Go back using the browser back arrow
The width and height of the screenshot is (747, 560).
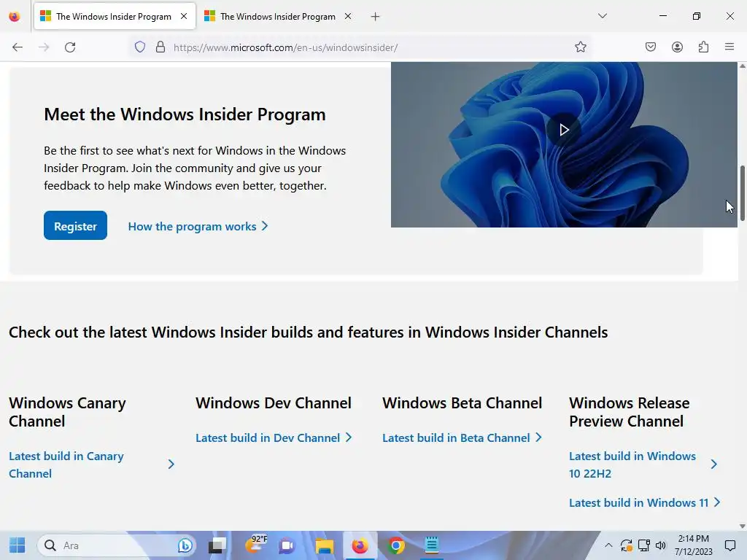tap(18, 47)
